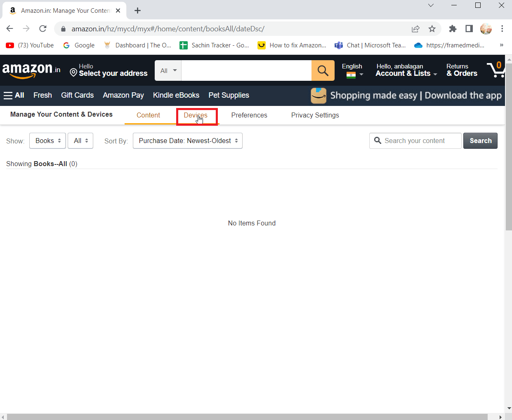Image resolution: width=512 pixels, height=420 pixels.
Task: Open Returns & Orders
Action: (x=462, y=70)
